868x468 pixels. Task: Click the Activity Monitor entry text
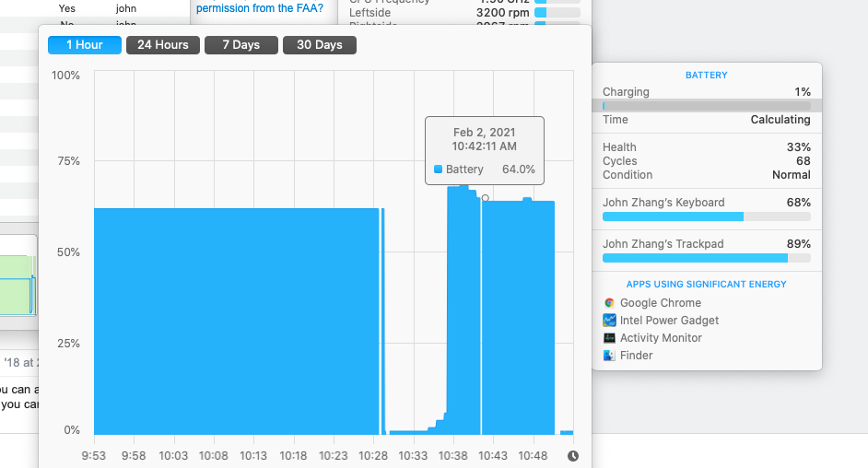pyautogui.click(x=661, y=338)
